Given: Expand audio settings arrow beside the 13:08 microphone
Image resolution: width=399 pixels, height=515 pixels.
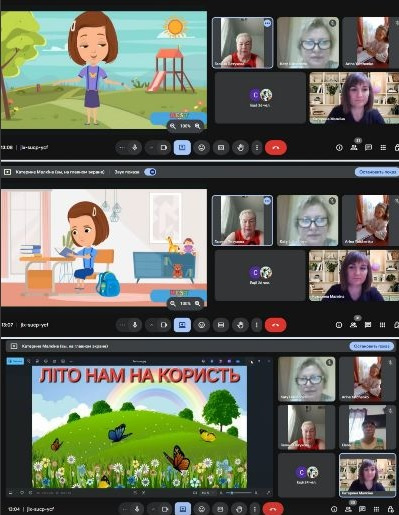Looking at the screenshot, I should 122,148.
